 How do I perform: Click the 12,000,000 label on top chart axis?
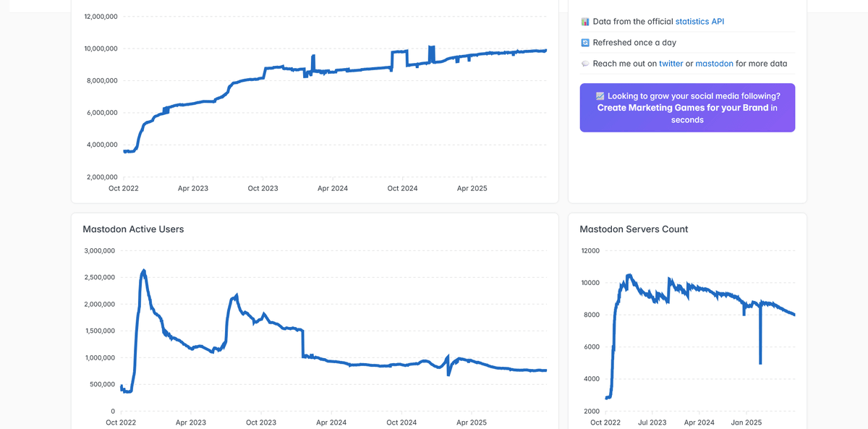click(101, 17)
